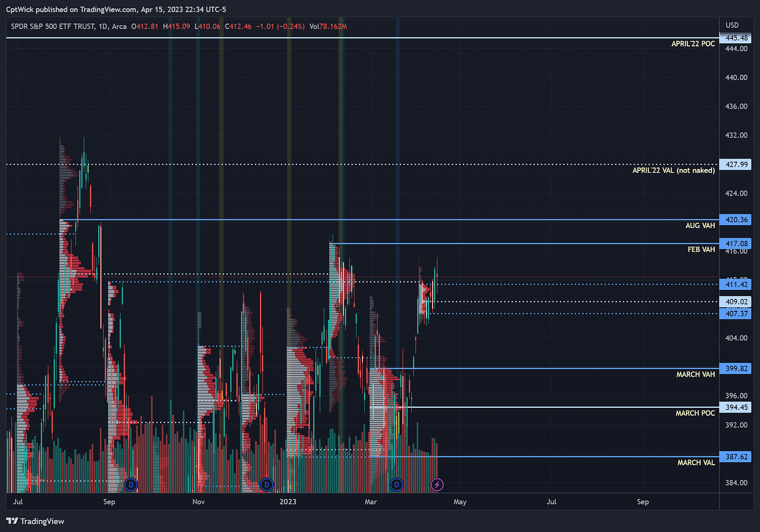Click the purple earnings lightning marker

coord(437,485)
